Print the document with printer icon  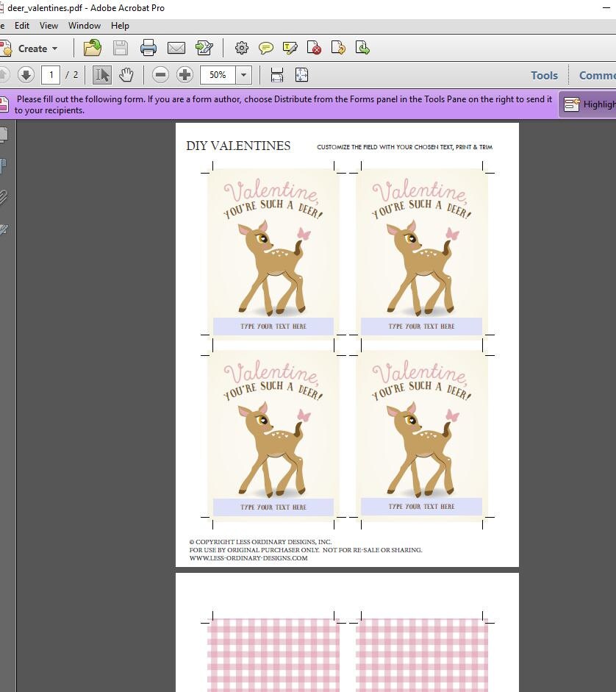click(x=148, y=48)
